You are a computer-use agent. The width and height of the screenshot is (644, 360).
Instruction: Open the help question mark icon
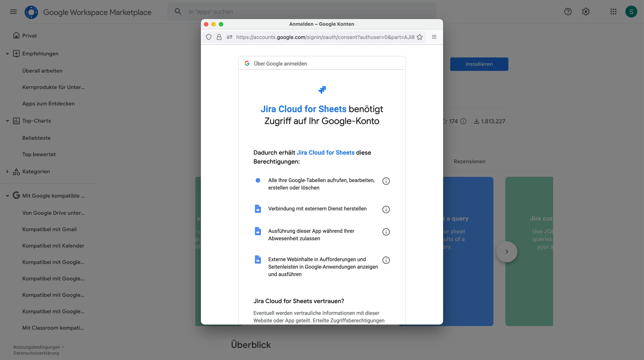click(568, 12)
